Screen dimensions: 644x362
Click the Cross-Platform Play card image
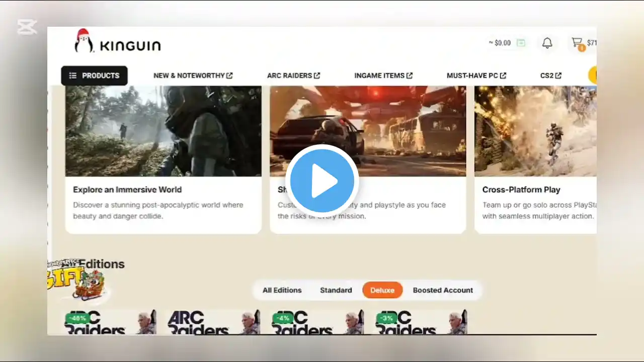[x=535, y=131]
